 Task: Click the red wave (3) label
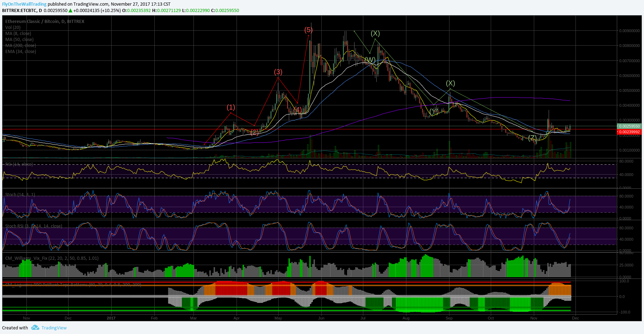278,72
